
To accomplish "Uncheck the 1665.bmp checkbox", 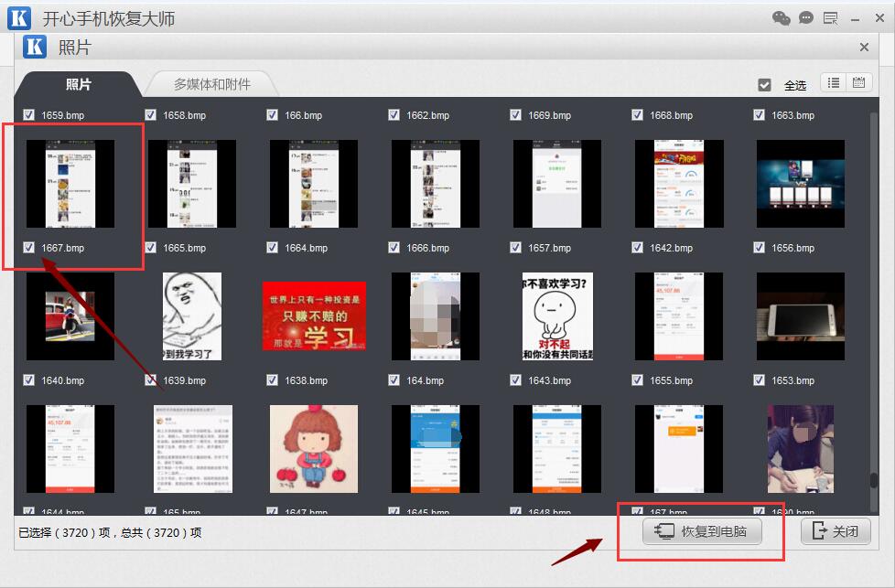I will point(151,248).
